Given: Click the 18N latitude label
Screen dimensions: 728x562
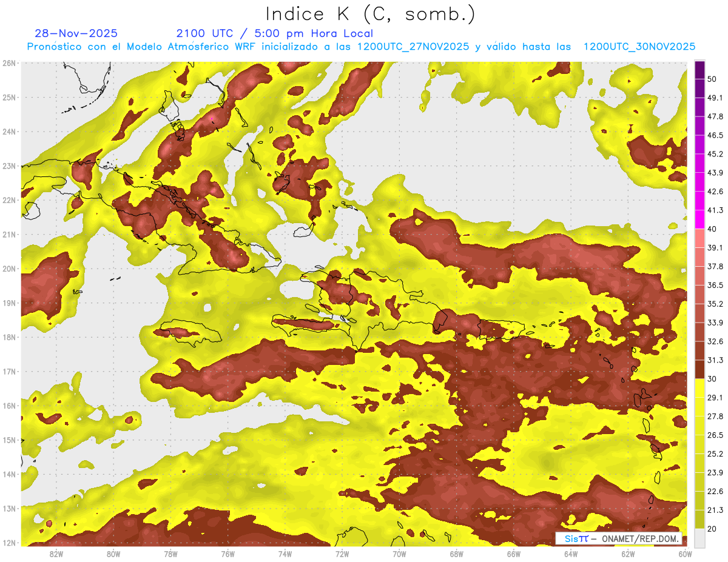Looking at the screenshot, I should pos(8,337).
